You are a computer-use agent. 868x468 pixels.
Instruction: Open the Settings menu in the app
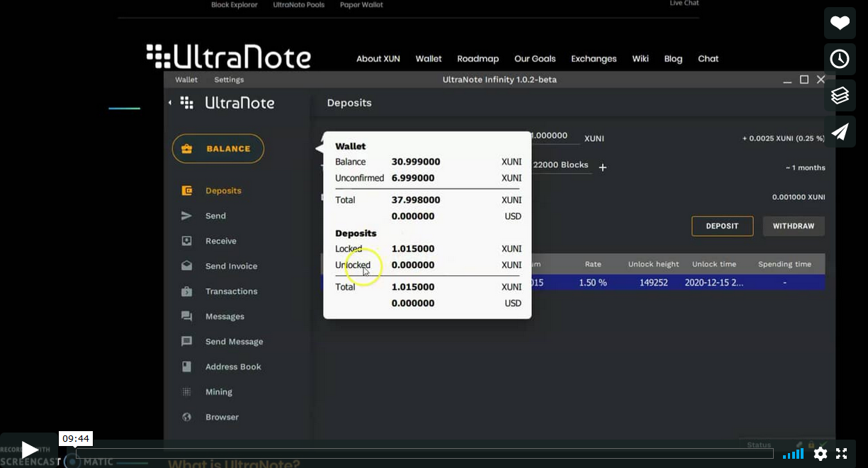229,79
